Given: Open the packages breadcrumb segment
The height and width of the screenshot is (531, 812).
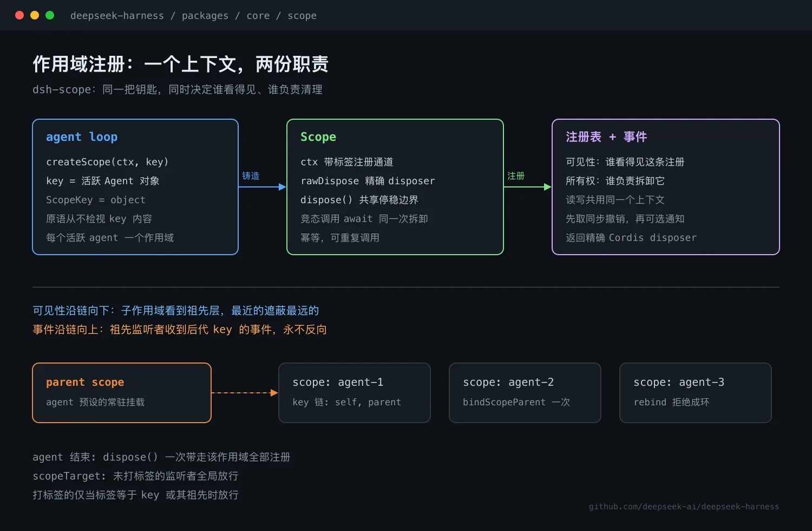Looking at the screenshot, I should coord(205,16).
